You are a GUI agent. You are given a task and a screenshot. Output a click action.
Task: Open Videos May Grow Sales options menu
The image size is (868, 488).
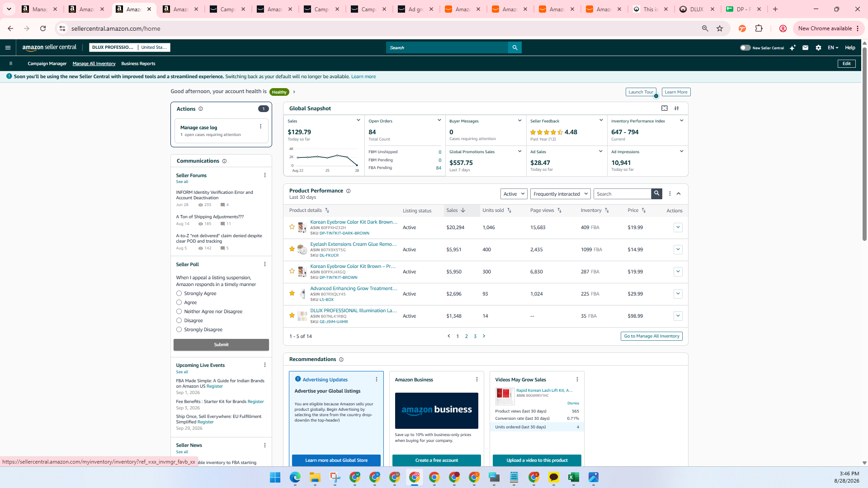(x=577, y=380)
